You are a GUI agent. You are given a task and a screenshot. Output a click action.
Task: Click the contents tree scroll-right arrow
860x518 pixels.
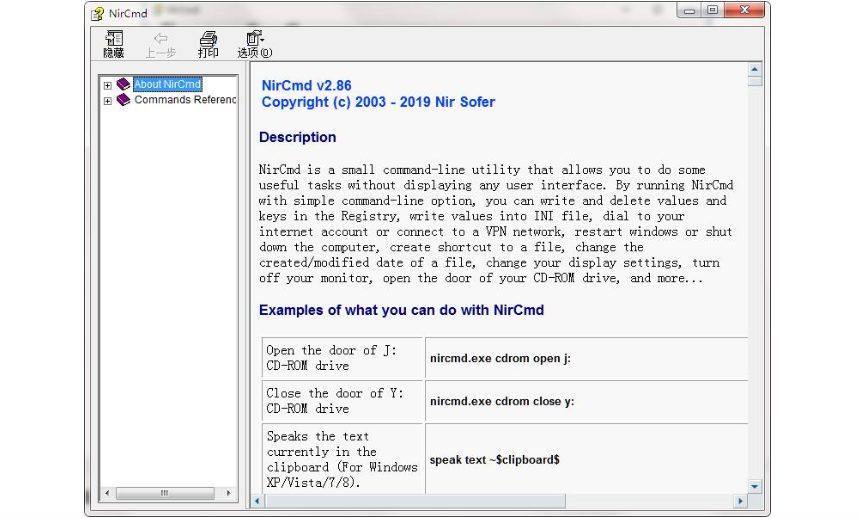pyautogui.click(x=229, y=494)
